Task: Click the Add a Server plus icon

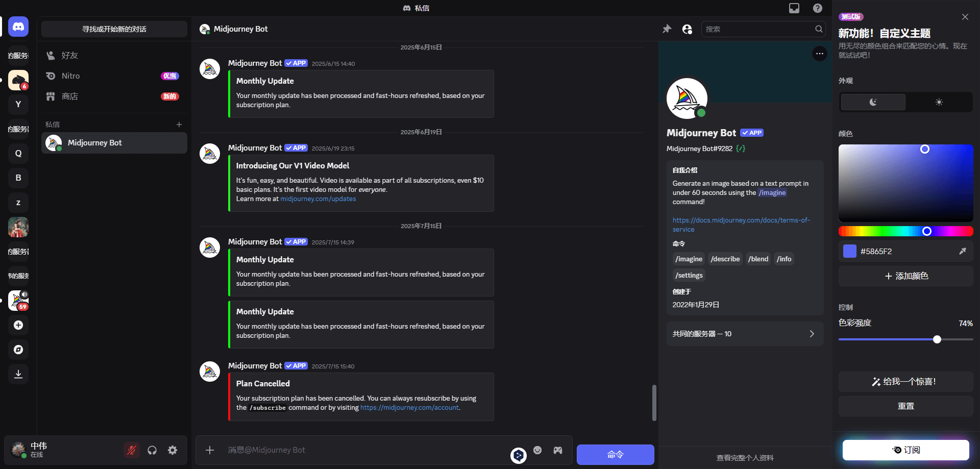Action: point(18,325)
